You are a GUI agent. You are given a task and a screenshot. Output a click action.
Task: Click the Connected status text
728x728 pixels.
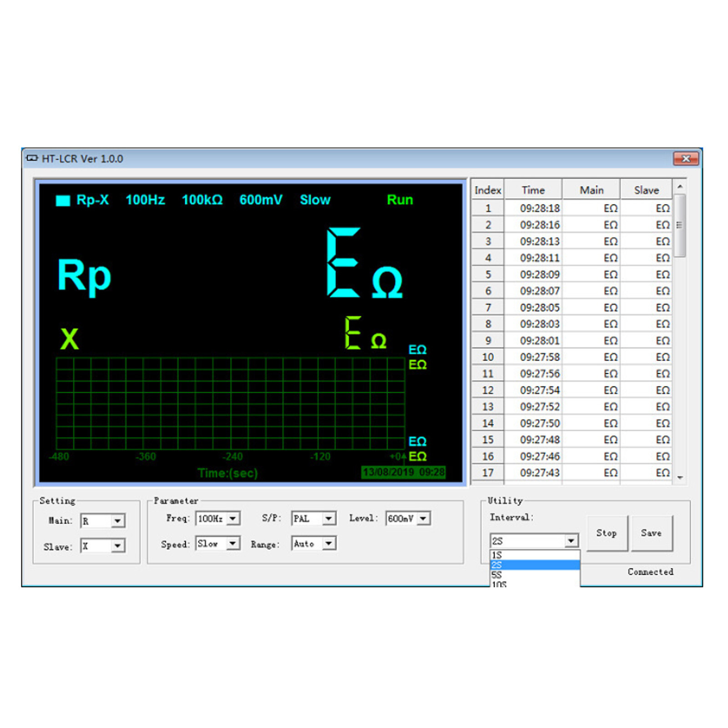(650, 571)
